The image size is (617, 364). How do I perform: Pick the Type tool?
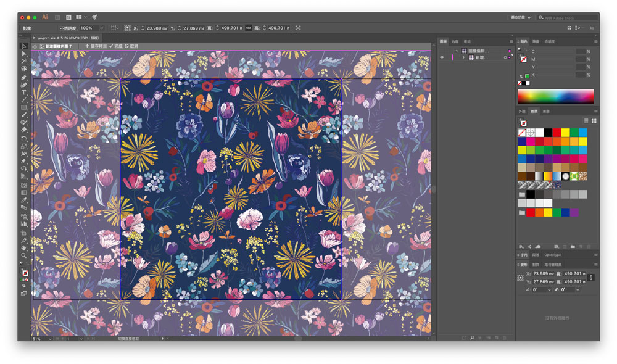point(24,92)
